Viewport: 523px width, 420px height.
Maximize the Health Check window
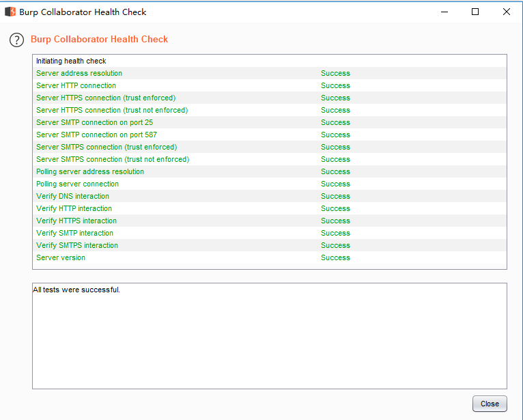click(x=475, y=12)
